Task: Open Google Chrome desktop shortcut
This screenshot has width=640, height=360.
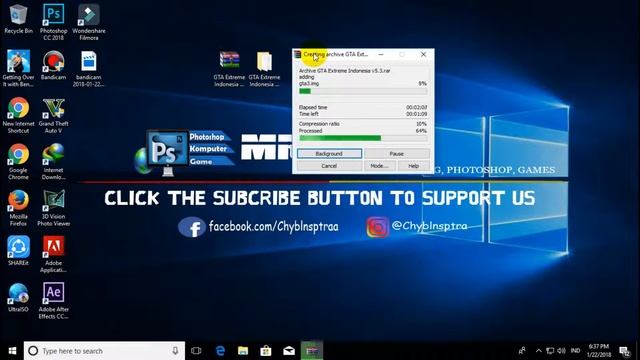Action: point(18,161)
